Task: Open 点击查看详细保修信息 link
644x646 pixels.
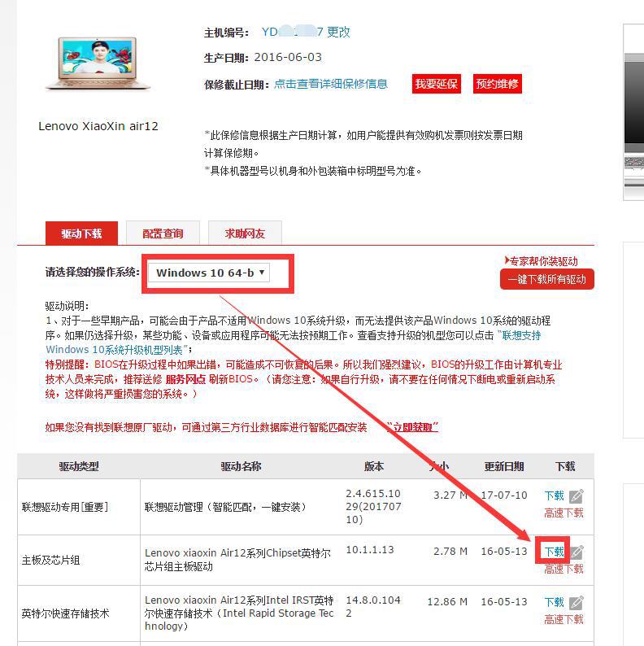Action: 331,84
